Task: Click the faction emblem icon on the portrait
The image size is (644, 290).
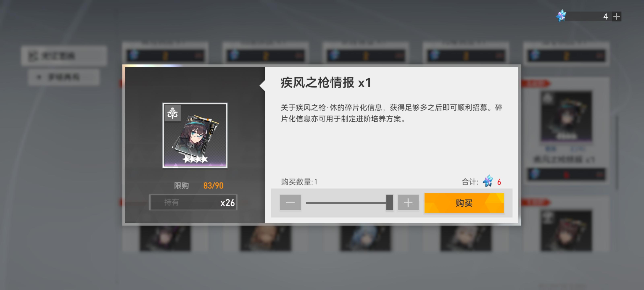Action: pyautogui.click(x=172, y=113)
